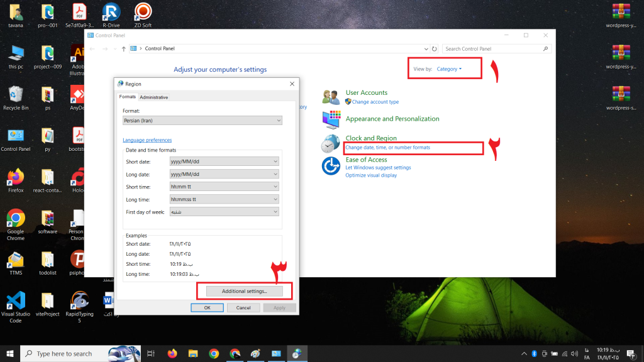Open Visual Studio Code desktop shortcut
The height and width of the screenshot is (362, 644).
pyautogui.click(x=16, y=307)
